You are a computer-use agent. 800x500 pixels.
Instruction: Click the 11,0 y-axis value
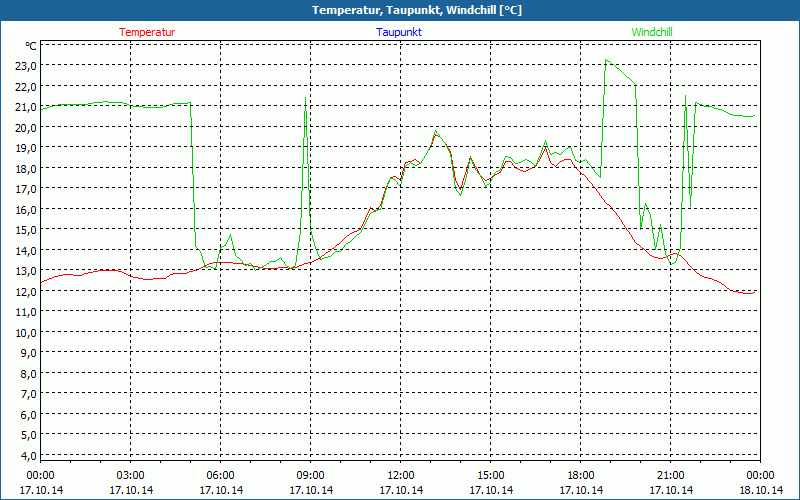coord(27,312)
